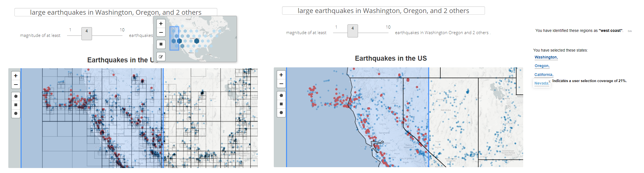Screen dimensions: 644x173
Task: Select rectangle draw tool in overview map
Action: (161, 44)
